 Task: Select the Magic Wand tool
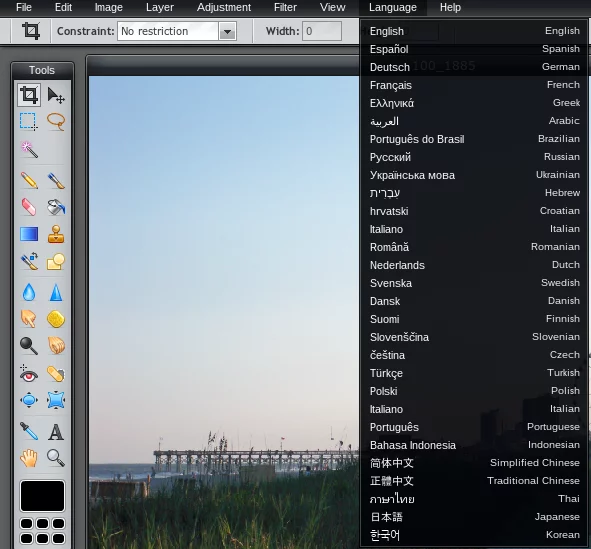click(x=29, y=150)
